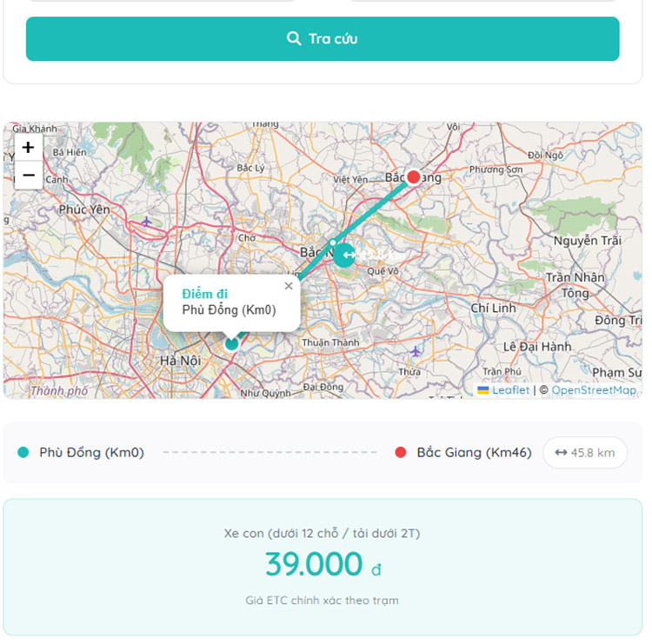Click Bắc Giang (Km46) in route summary
The width and height of the screenshot is (652, 644).
point(474,453)
